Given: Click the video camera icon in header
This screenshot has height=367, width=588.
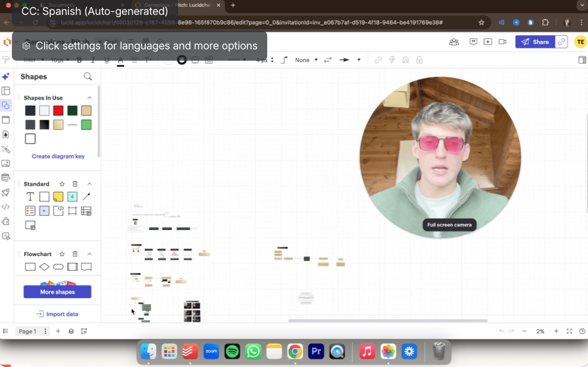Looking at the screenshot, I should tap(502, 42).
